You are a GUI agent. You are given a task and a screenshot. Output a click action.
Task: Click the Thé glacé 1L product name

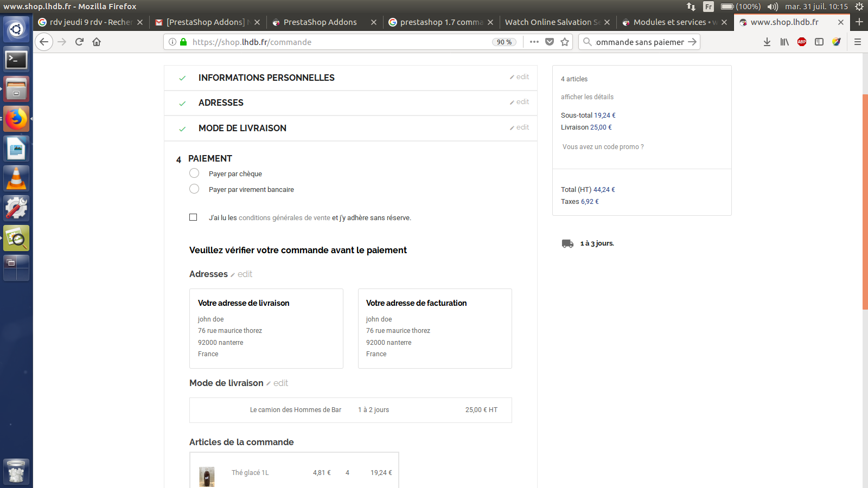pyautogui.click(x=250, y=473)
